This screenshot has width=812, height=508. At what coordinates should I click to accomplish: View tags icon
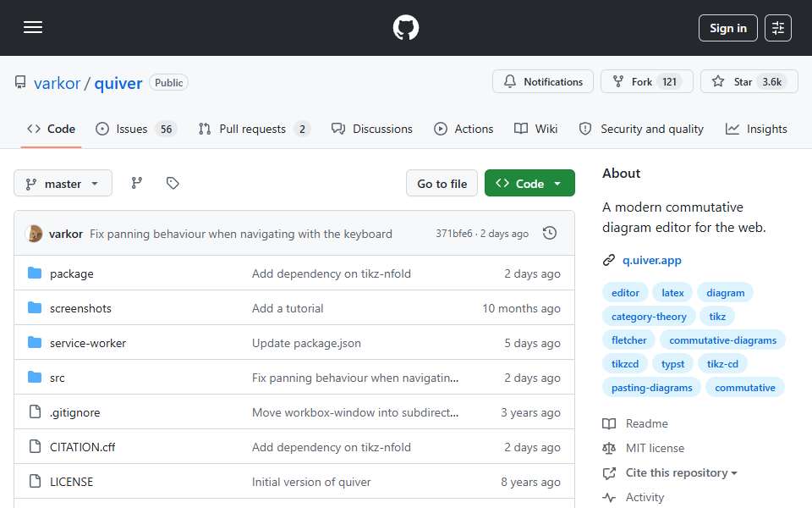coord(173,183)
